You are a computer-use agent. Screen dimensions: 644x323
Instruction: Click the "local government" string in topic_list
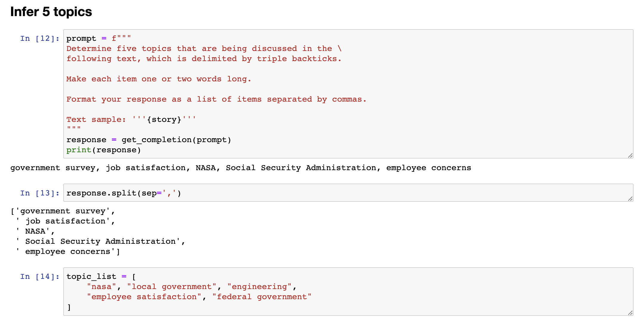point(171,287)
